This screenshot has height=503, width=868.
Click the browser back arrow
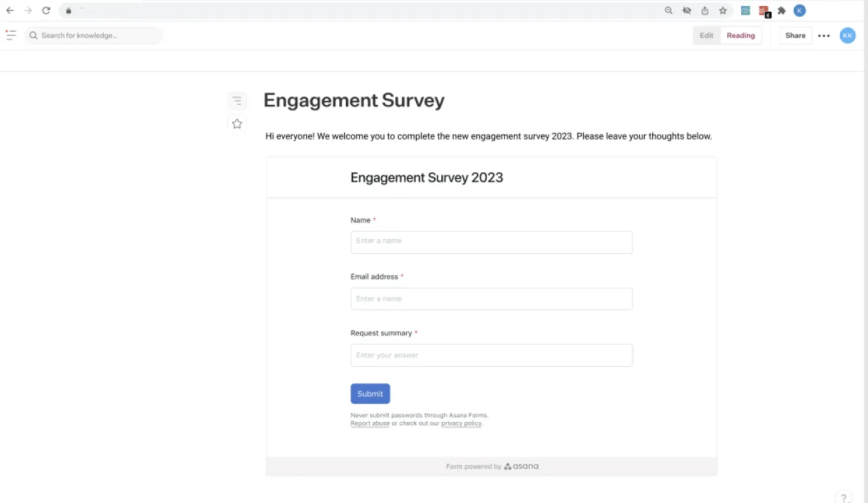pyautogui.click(x=10, y=11)
